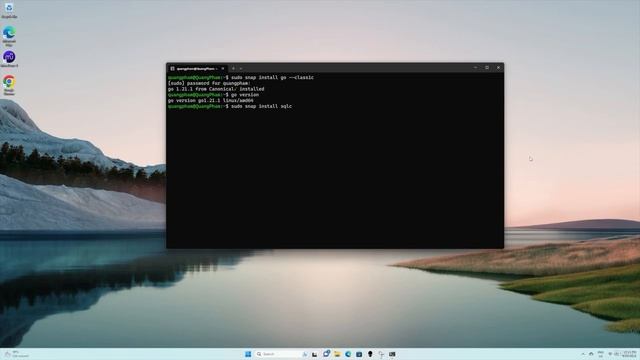Close the terminal window
This screenshot has width=640, height=360.
pos(498,68)
